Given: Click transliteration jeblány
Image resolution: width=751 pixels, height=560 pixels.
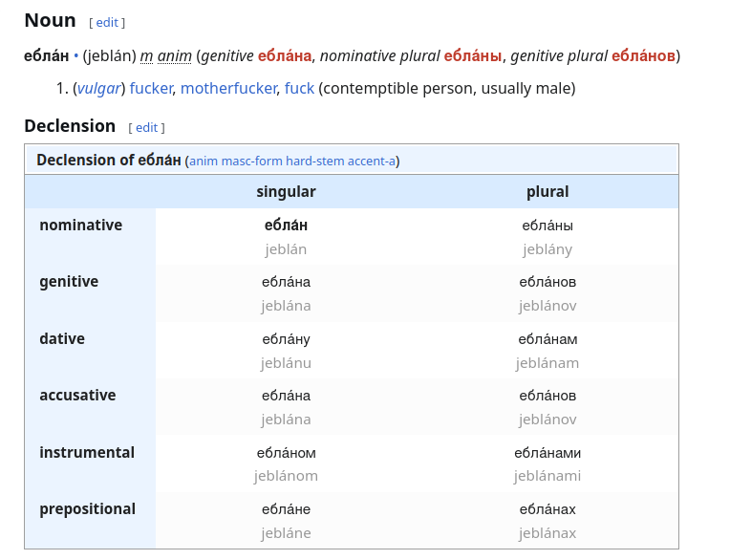Looking at the screenshot, I should tap(547, 249).
